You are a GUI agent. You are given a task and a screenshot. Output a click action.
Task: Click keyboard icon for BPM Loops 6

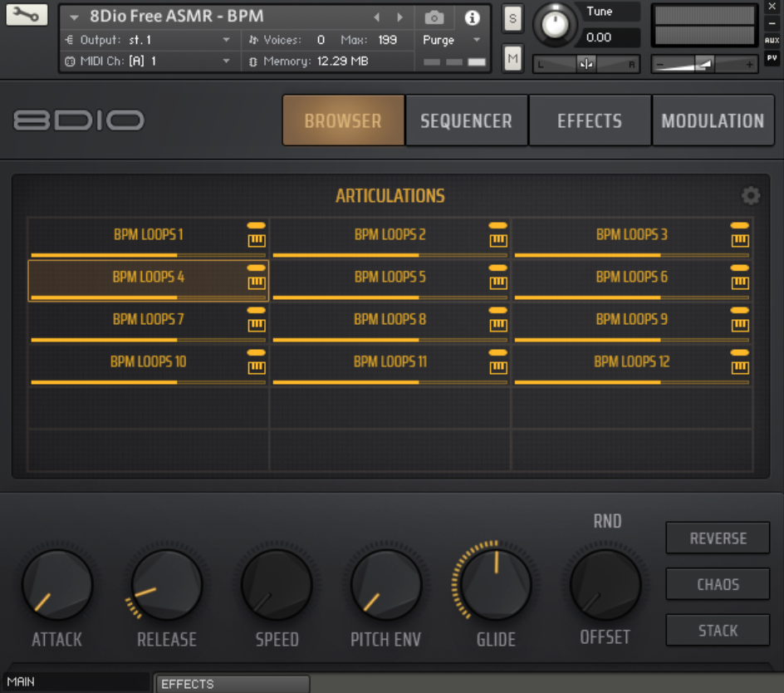[x=740, y=283]
